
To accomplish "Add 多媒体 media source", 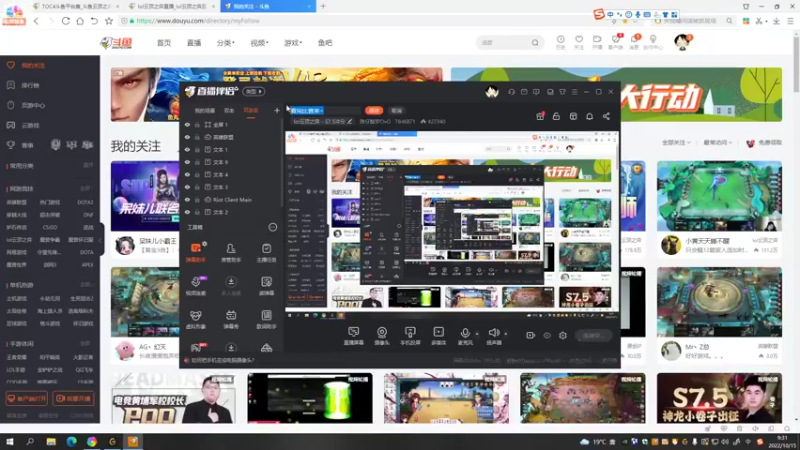I will [438, 336].
